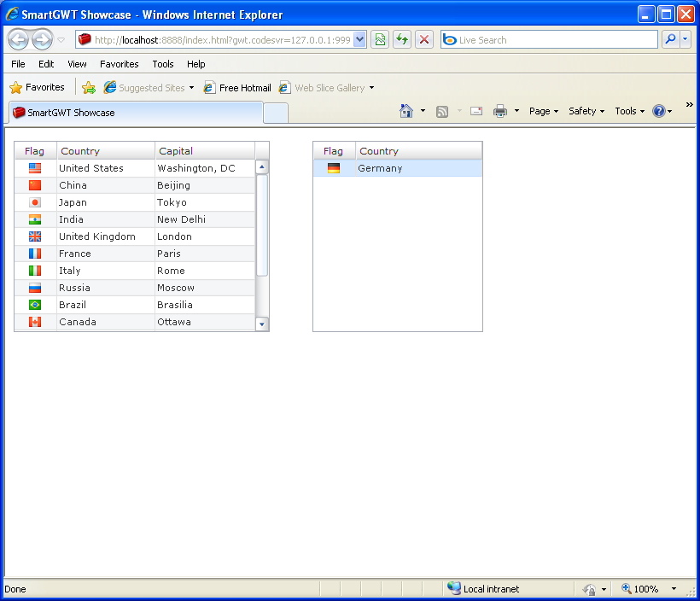The width and height of the screenshot is (700, 601).
Task: Open the Safety command bar menu
Action: (586, 111)
